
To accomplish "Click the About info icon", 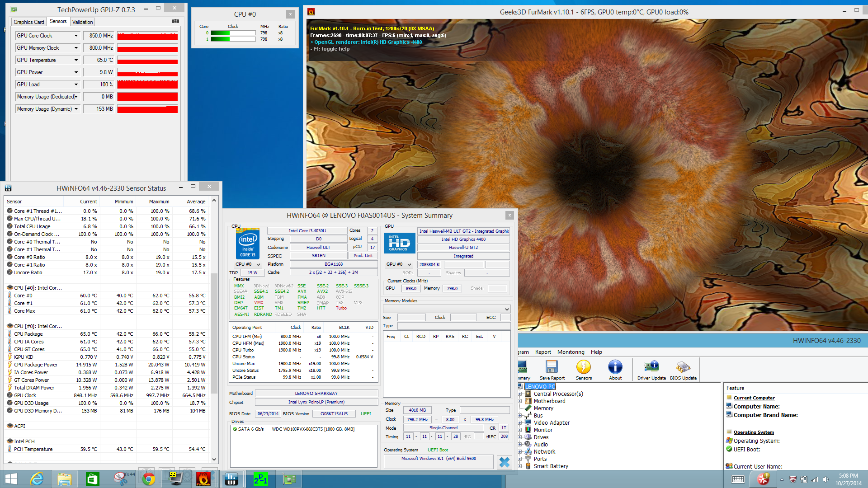I will pyautogui.click(x=615, y=367).
